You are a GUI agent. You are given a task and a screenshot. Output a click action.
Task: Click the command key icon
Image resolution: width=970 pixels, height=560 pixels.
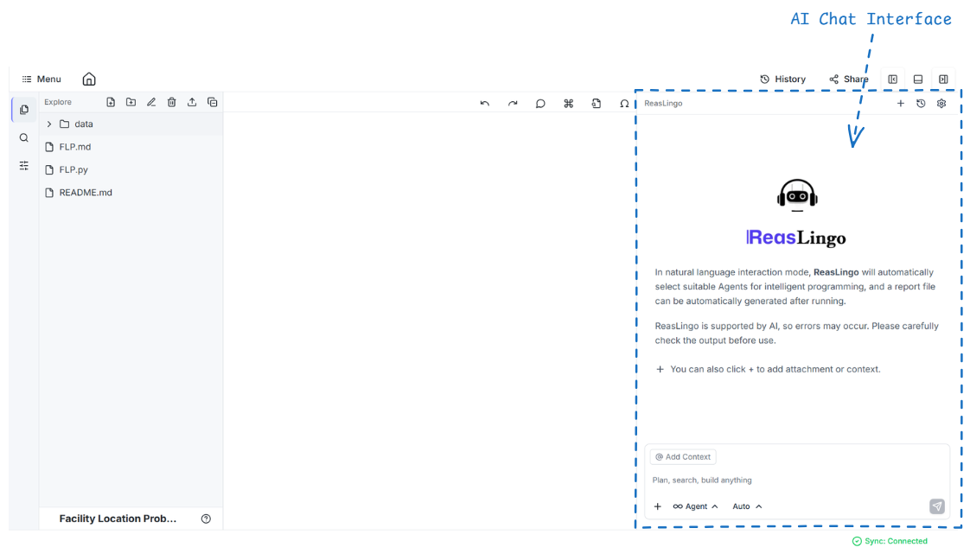click(x=569, y=103)
